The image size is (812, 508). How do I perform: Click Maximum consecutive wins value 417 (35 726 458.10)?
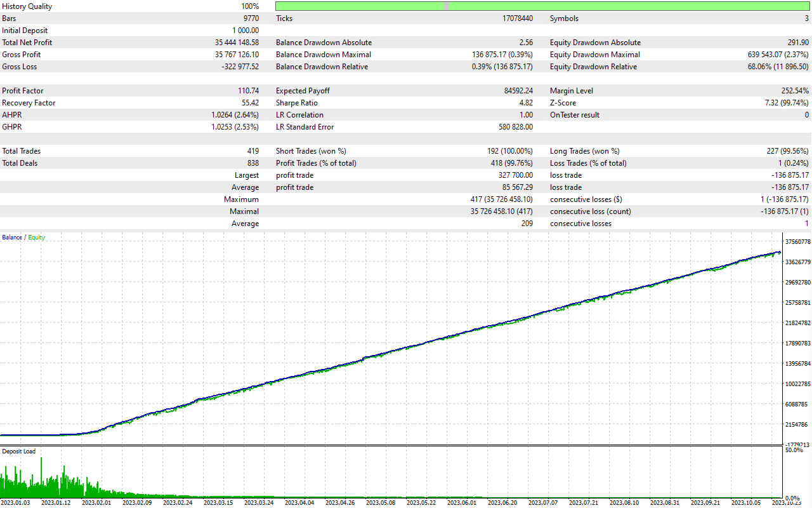[501, 199]
